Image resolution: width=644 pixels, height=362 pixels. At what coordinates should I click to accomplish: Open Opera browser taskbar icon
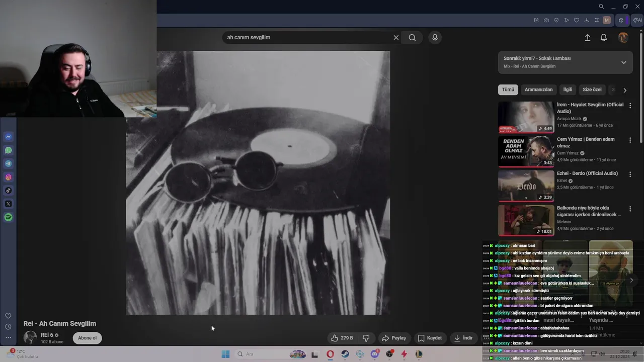[330, 354]
